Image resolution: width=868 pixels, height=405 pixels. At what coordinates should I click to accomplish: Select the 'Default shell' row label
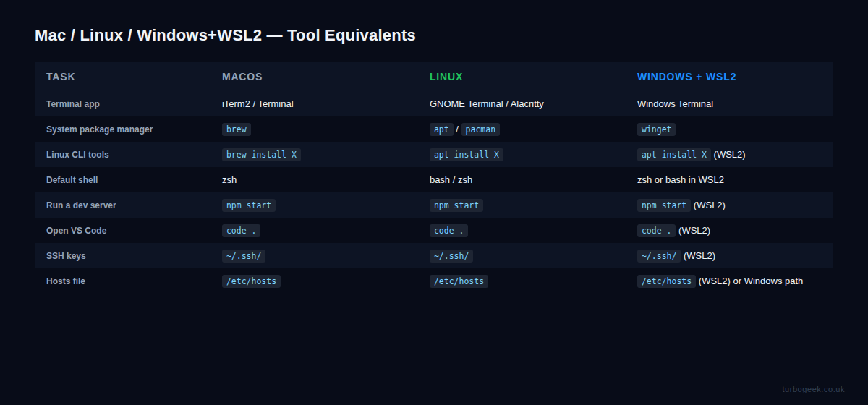[x=72, y=180]
